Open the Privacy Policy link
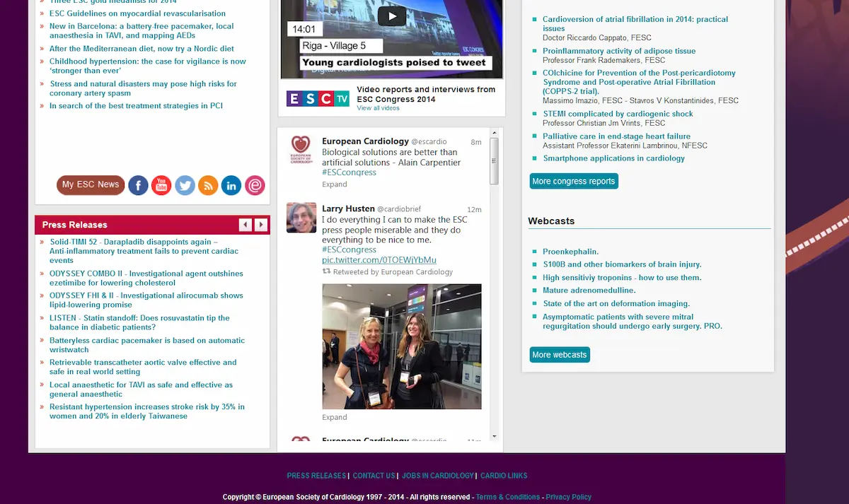Image resolution: width=849 pixels, height=504 pixels. coord(569,497)
